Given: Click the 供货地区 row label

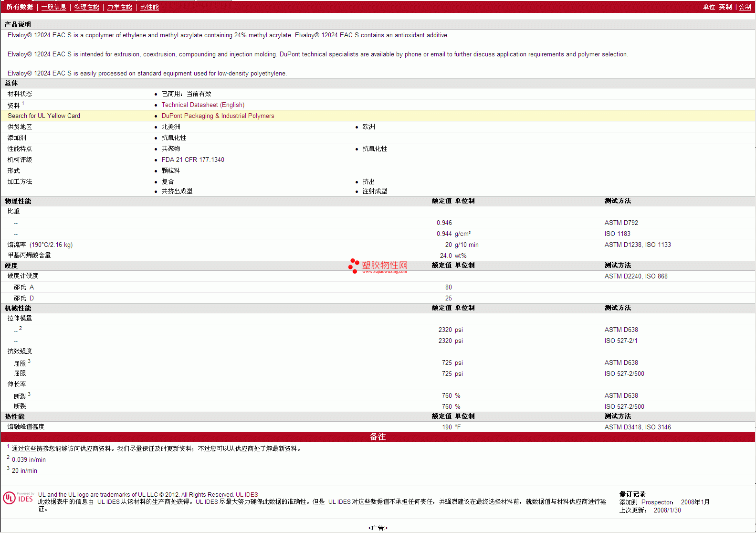Looking at the screenshot, I should coord(20,127).
